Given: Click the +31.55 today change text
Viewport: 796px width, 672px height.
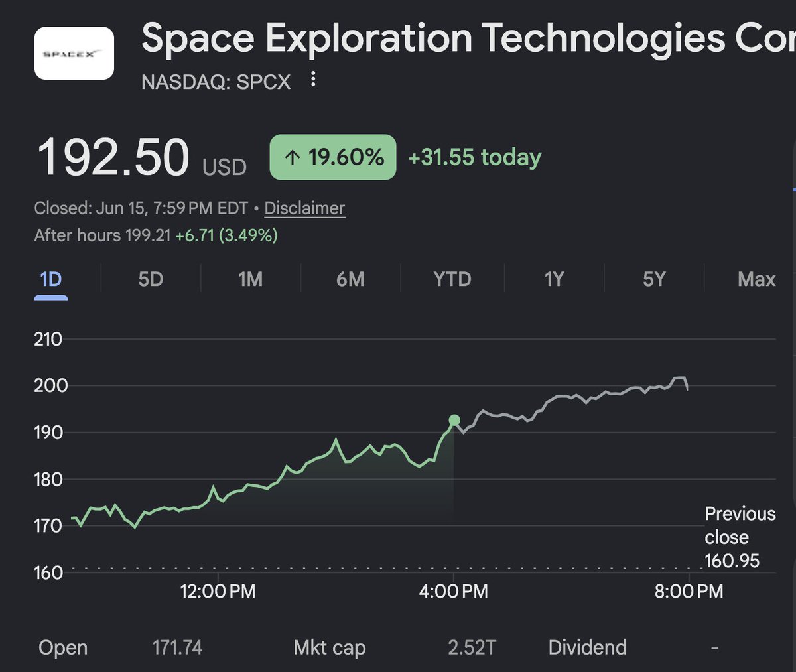Looking at the screenshot, I should [475, 157].
